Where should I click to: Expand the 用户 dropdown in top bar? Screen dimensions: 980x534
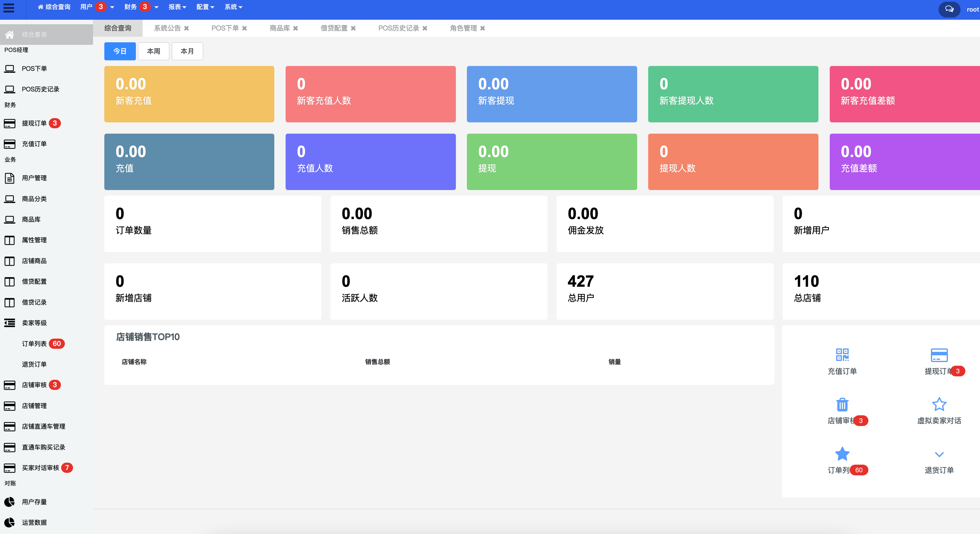click(x=97, y=7)
